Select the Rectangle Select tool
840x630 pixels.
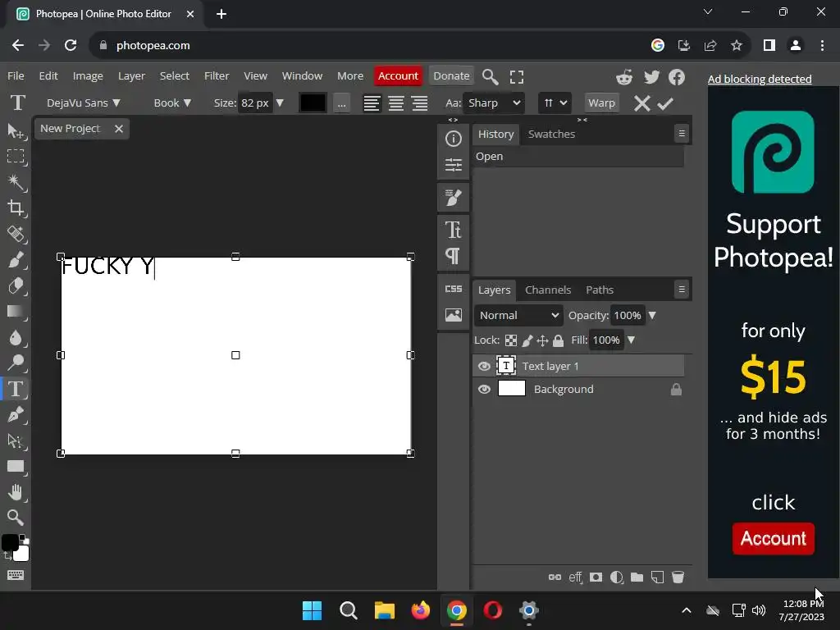15,156
